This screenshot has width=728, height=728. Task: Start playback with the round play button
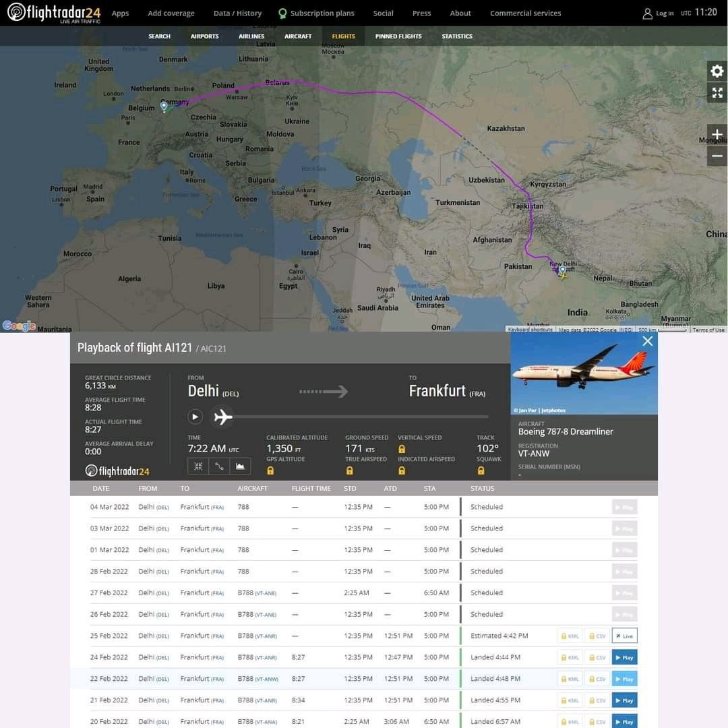195,417
